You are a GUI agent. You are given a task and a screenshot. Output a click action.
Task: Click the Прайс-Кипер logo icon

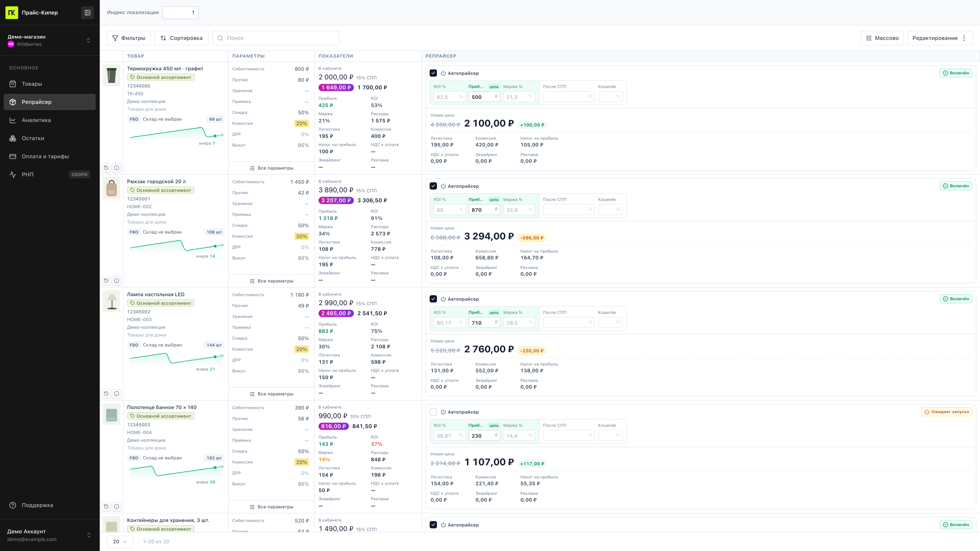click(x=11, y=13)
